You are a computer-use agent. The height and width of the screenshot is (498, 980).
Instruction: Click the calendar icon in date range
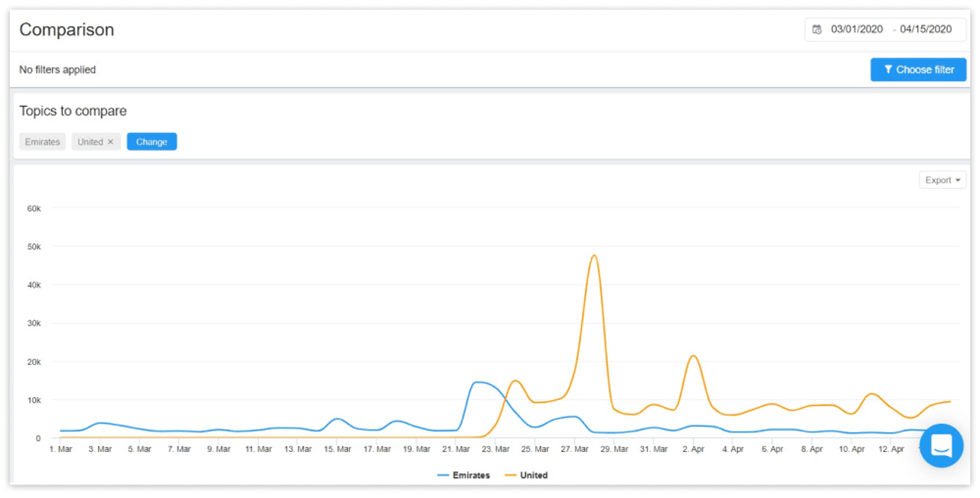817,30
